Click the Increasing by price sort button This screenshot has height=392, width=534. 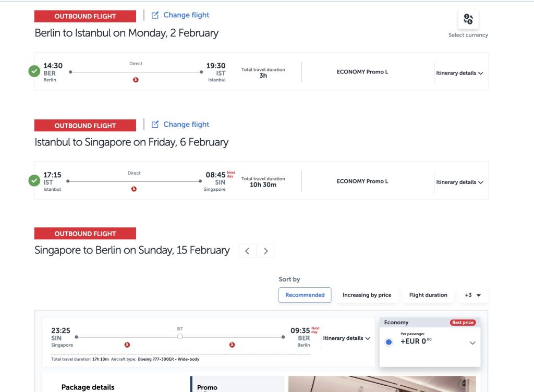[367, 295]
